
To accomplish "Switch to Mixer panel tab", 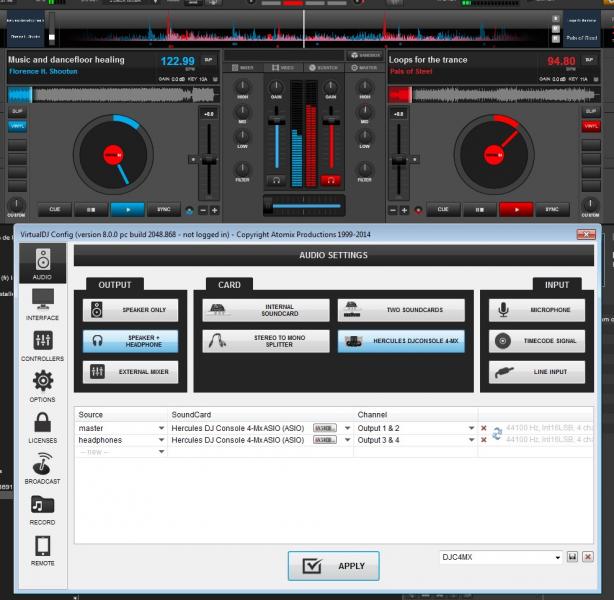I will point(243,68).
